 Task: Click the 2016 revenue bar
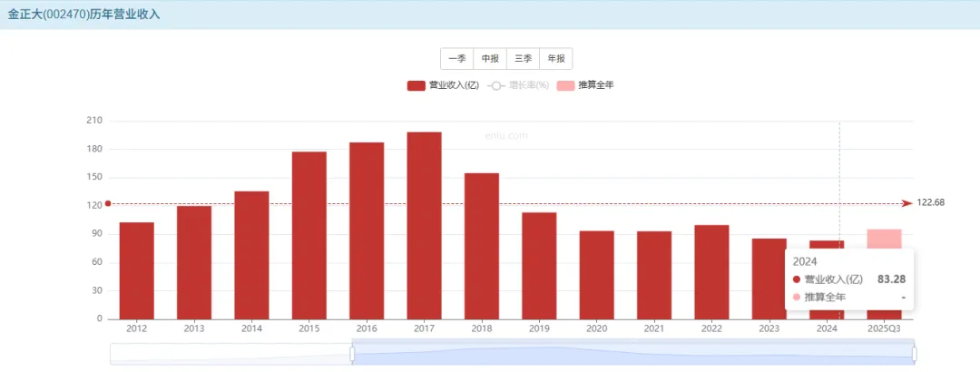coord(367,230)
